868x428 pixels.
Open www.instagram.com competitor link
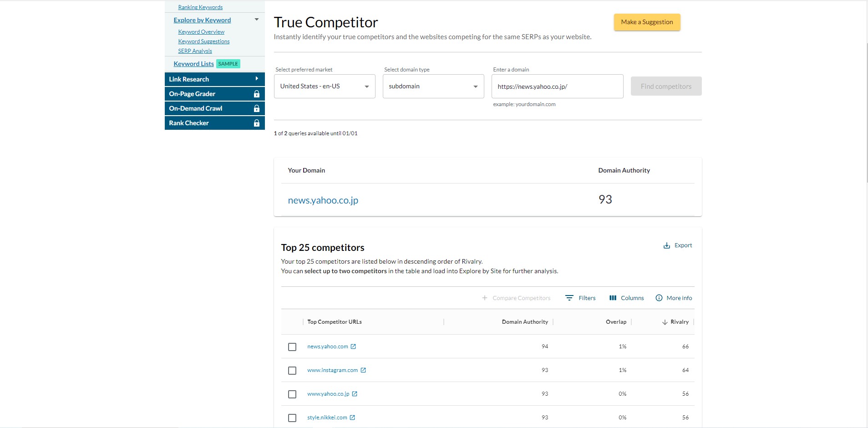pyautogui.click(x=333, y=370)
